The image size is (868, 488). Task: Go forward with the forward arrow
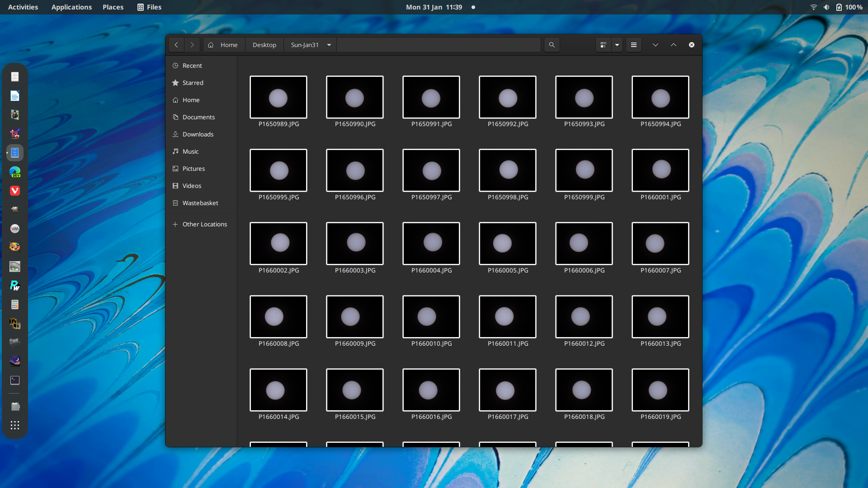[192, 45]
